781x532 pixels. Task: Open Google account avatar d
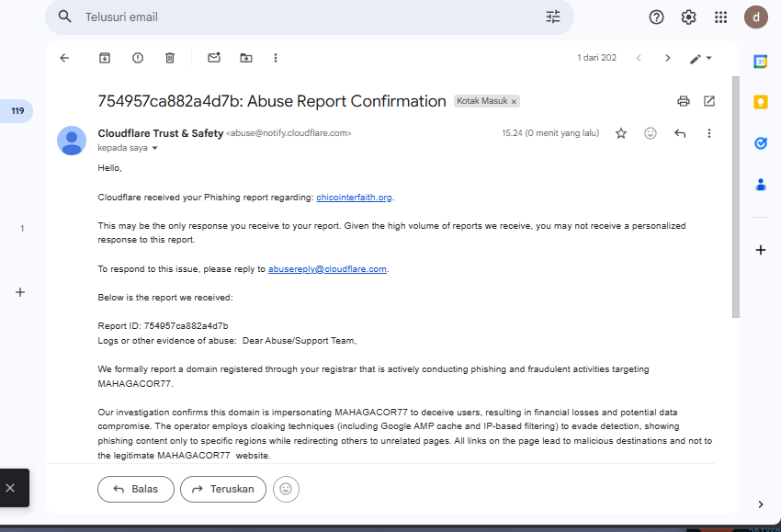point(756,17)
